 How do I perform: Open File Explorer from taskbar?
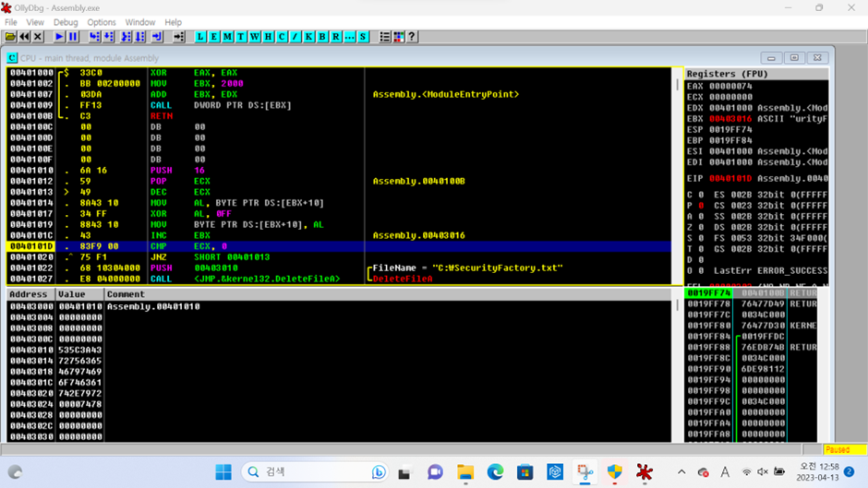(465, 472)
